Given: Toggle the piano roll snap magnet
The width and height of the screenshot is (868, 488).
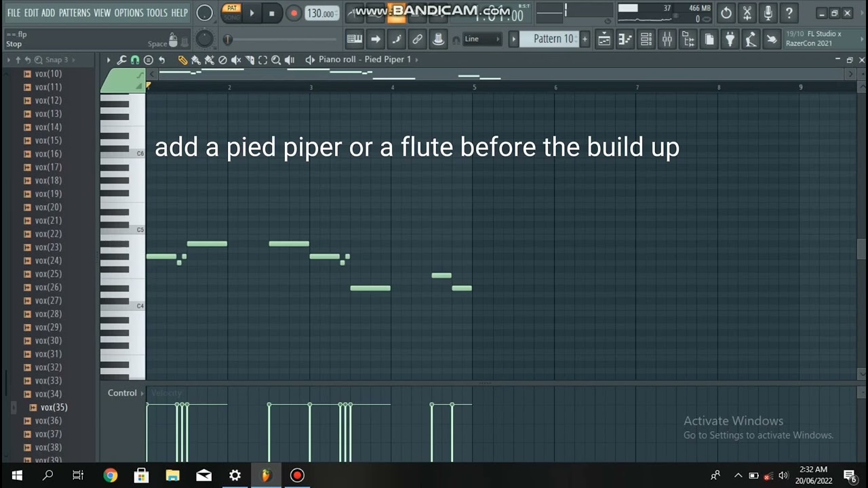Looking at the screenshot, I should (x=135, y=60).
